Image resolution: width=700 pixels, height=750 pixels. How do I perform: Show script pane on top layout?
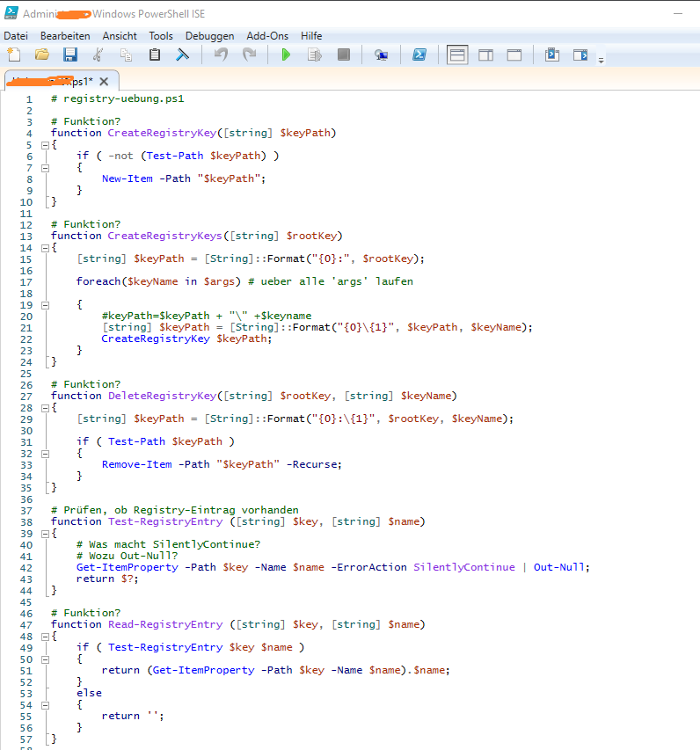tap(457, 55)
